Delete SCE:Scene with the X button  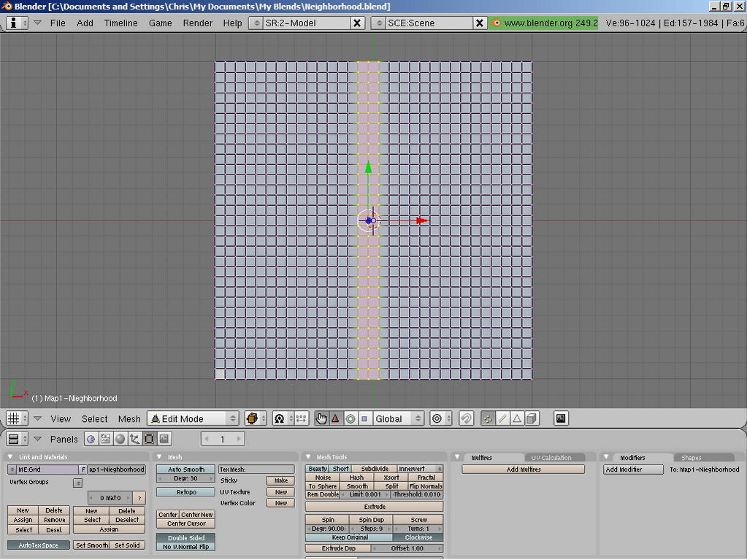click(479, 23)
